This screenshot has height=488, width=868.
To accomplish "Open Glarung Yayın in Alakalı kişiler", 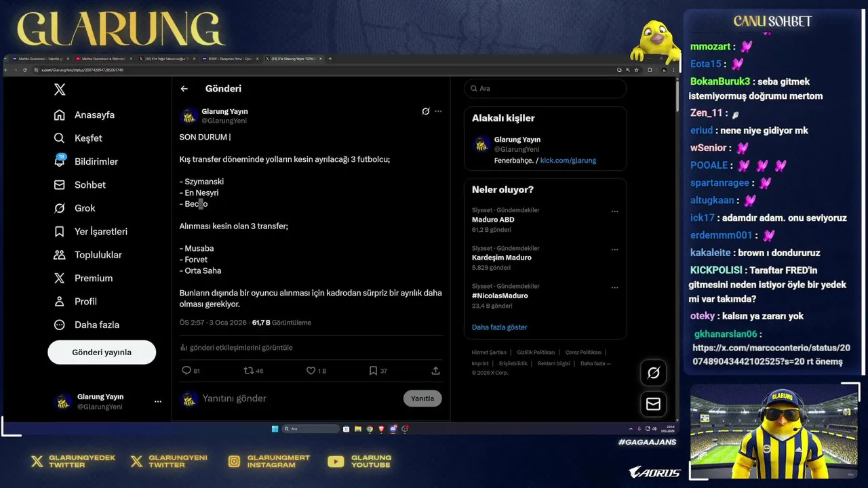I will tap(517, 140).
